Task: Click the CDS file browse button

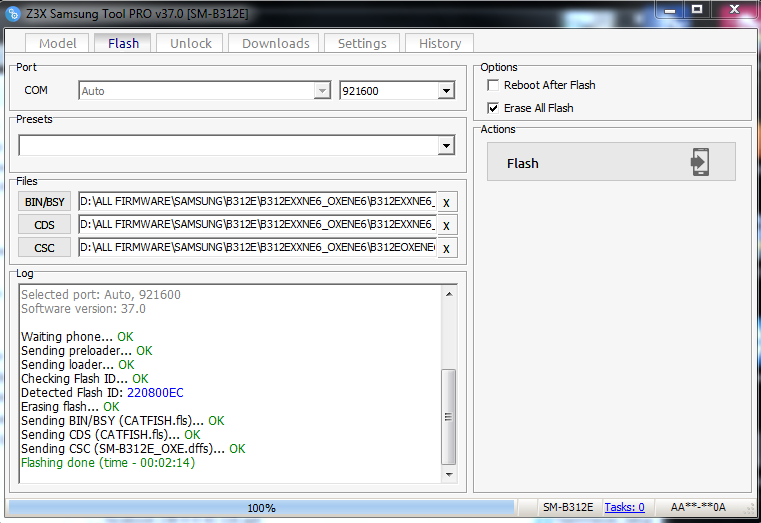Action: 45,225
